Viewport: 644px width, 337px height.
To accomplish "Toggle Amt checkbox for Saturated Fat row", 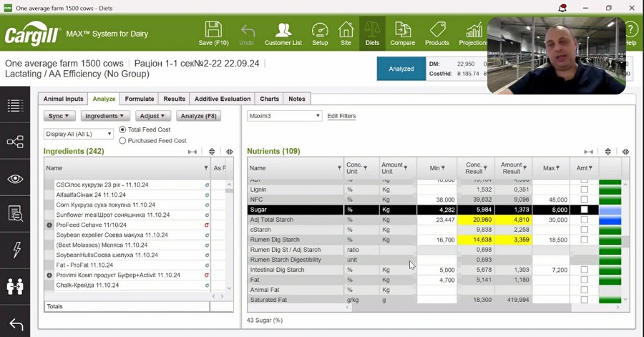I will click(x=584, y=300).
